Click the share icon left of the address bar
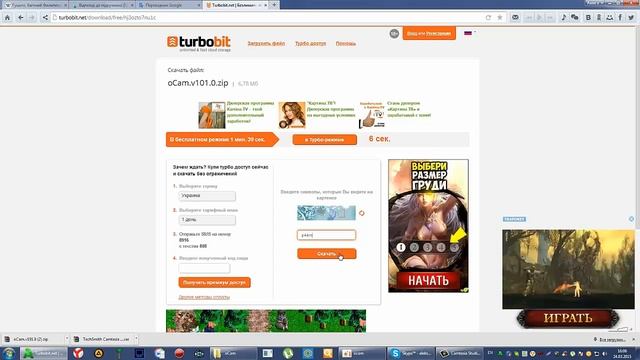The width and height of the screenshot is (640, 360). [x=45, y=18]
